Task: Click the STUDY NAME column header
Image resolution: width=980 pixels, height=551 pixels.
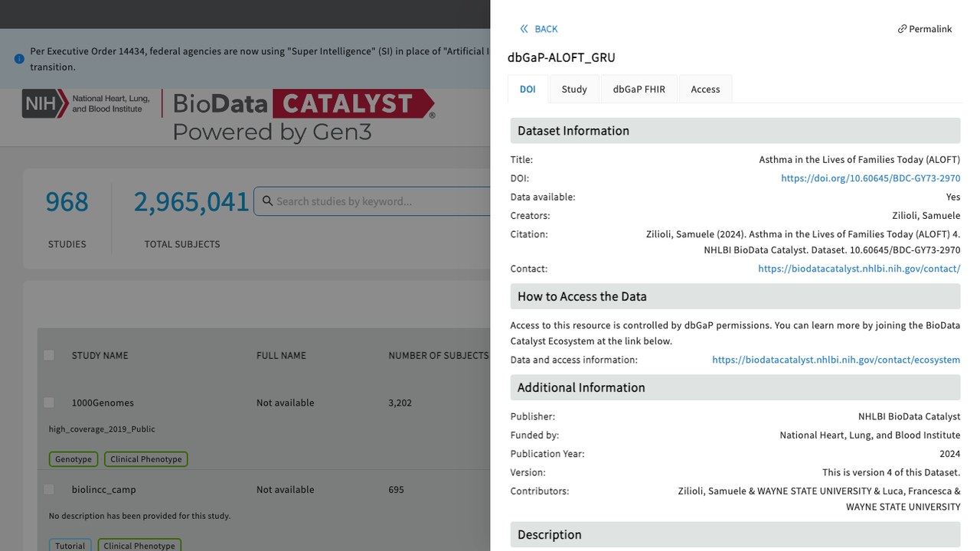Action: click(100, 355)
